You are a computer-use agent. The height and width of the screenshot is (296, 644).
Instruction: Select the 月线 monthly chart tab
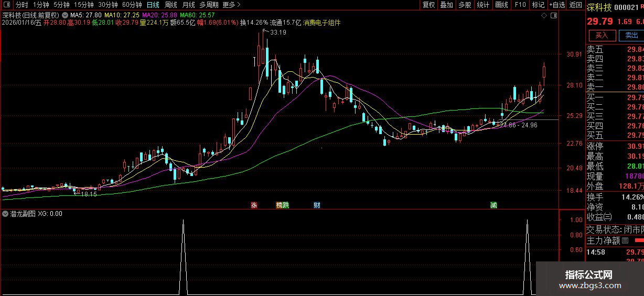coord(188,5)
